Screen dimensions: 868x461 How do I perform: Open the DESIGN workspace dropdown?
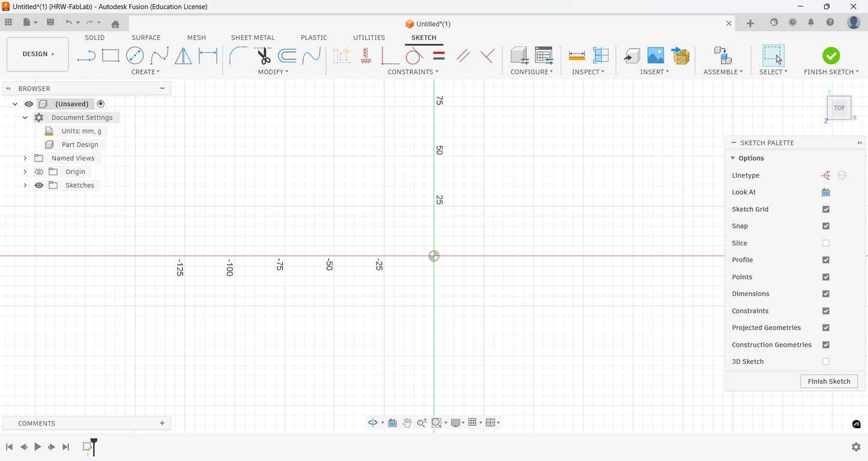(38, 54)
